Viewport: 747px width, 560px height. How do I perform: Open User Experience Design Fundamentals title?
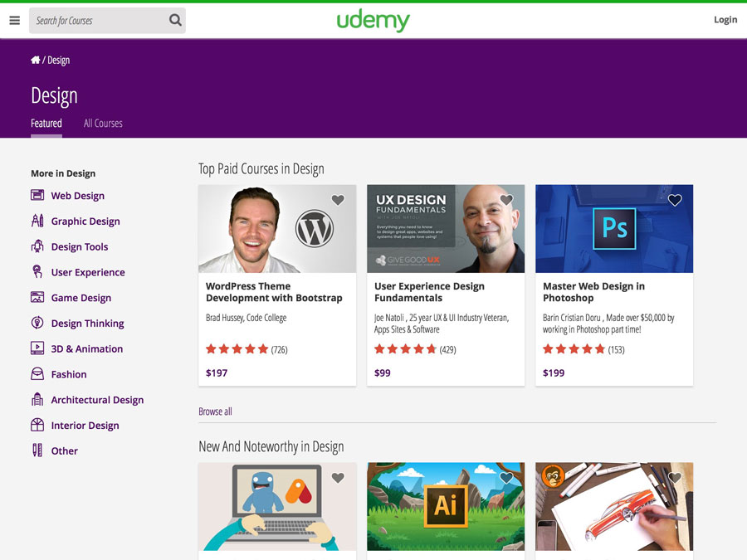pyautogui.click(x=429, y=292)
